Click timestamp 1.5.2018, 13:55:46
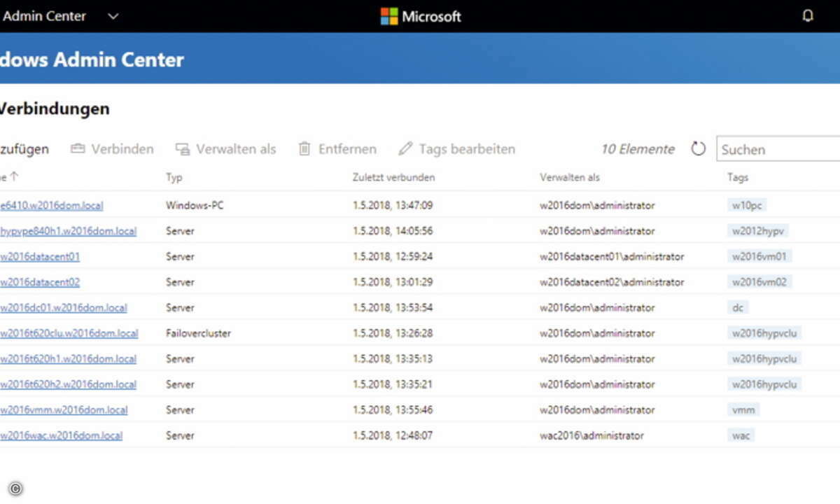 click(x=393, y=410)
